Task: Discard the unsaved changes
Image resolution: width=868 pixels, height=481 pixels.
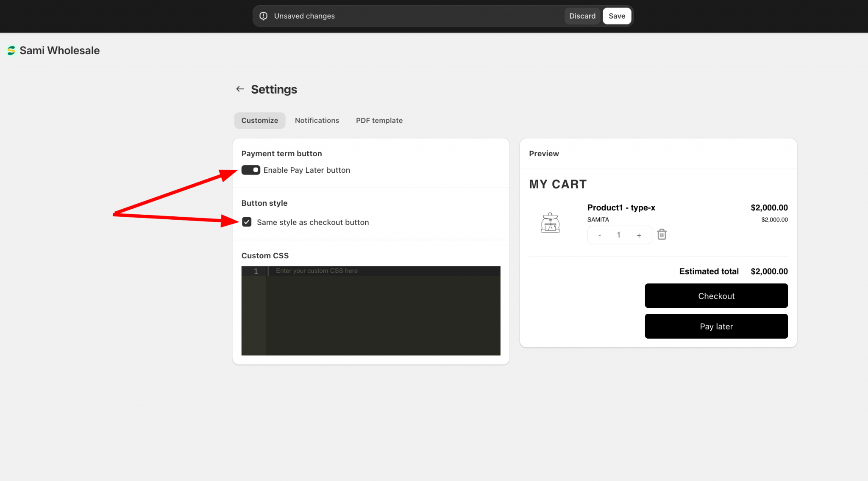Action: pyautogui.click(x=582, y=16)
